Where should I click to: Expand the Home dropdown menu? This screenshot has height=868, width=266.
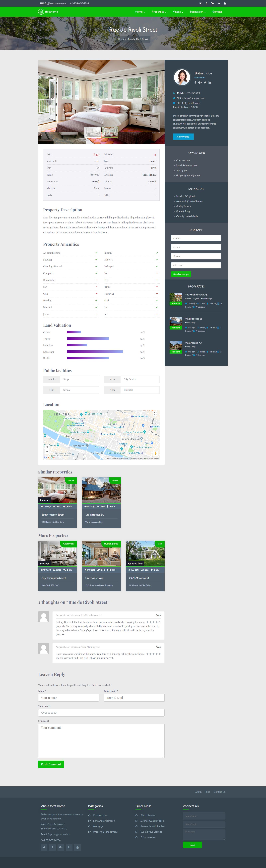140,12
